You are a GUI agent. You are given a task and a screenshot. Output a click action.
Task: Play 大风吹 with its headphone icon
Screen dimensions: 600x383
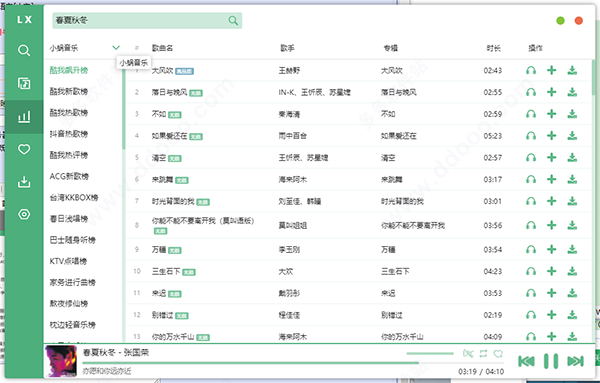[531, 70]
